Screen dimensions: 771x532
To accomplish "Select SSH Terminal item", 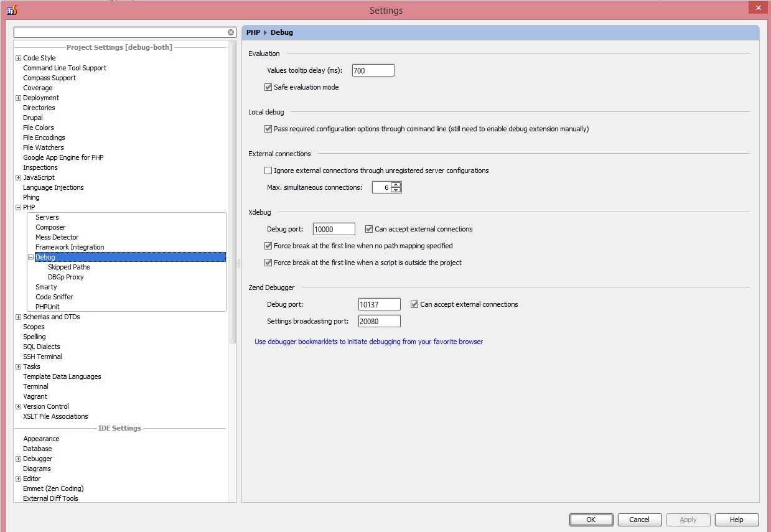I will 43,357.
